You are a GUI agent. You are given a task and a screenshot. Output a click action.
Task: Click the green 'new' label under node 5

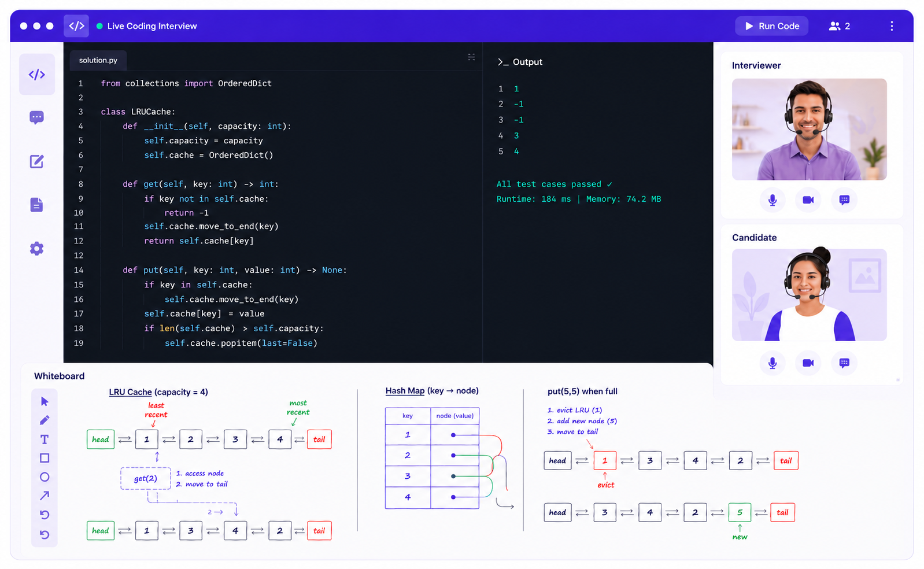tap(740, 537)
